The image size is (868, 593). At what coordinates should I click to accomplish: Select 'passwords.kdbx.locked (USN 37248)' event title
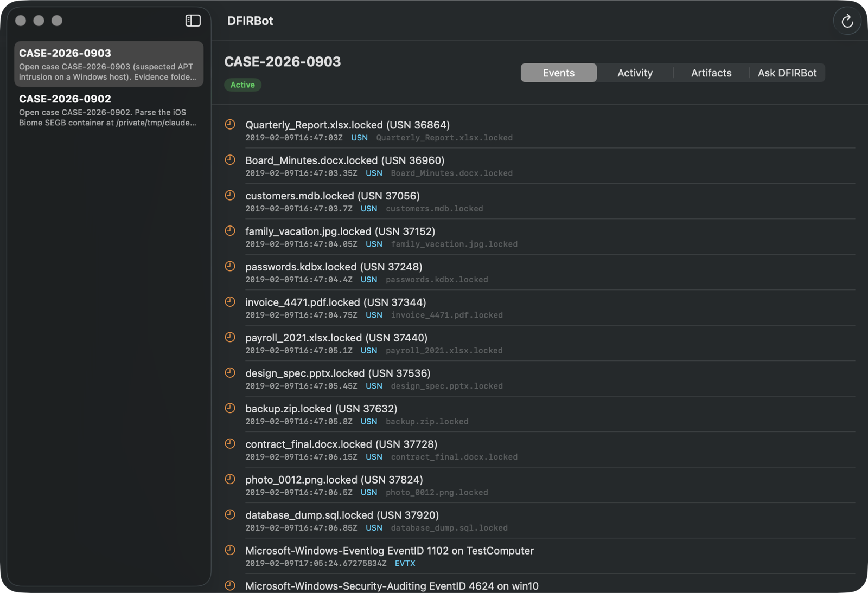point(334,267)
